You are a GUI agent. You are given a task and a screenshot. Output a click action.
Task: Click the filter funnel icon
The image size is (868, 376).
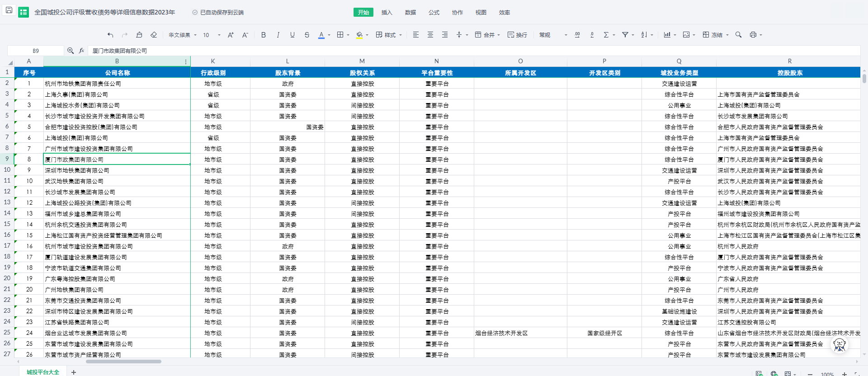tap(625, 35)
